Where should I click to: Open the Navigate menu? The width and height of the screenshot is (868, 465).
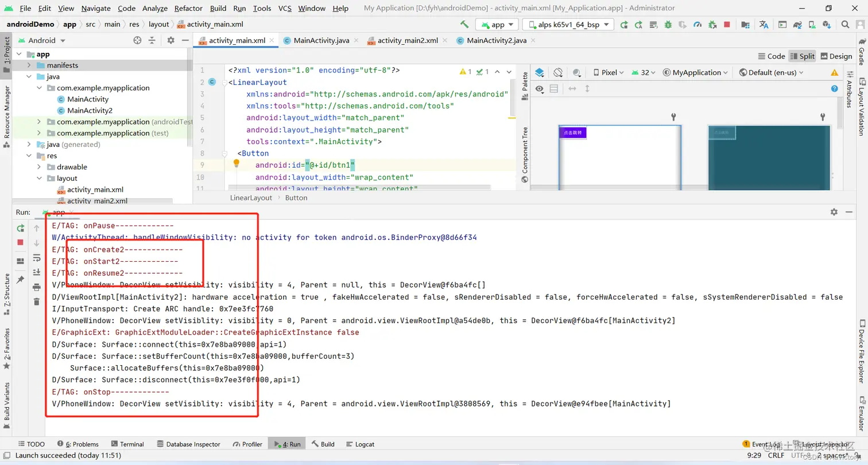pos(96,8)
